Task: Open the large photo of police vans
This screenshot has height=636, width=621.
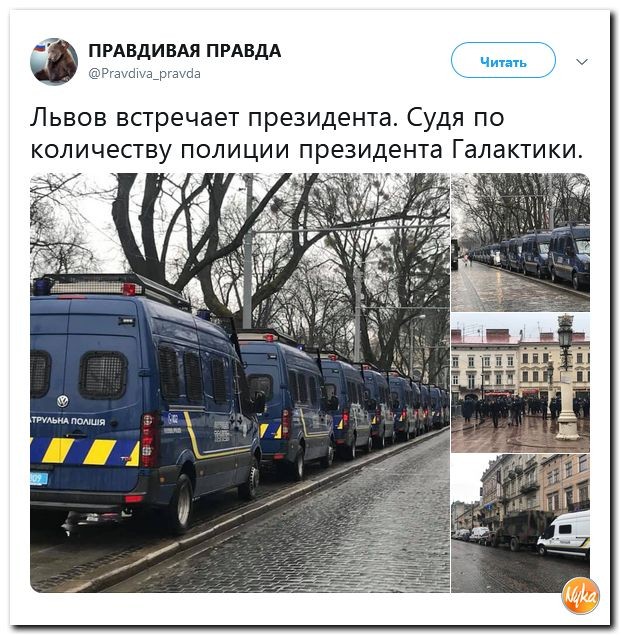Action: pyautogui.click(x=240, y=382)
